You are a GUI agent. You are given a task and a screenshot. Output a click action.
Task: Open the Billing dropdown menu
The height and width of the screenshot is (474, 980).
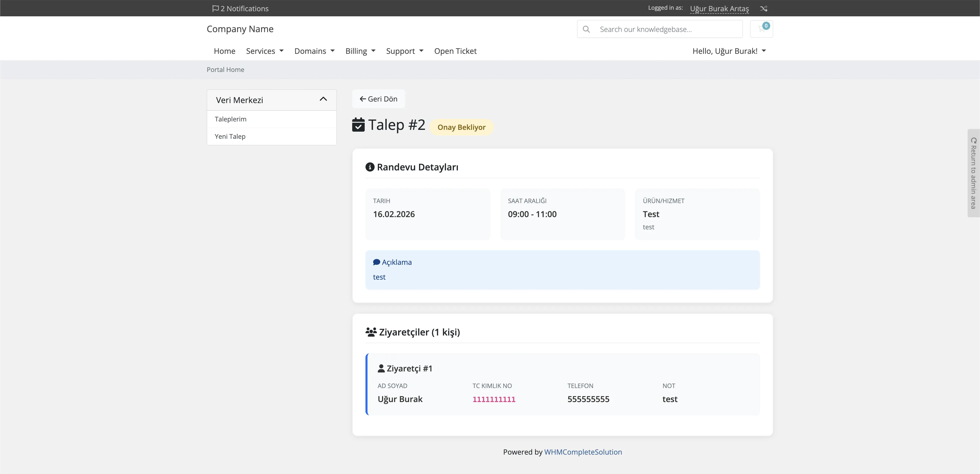pos(360,51)
